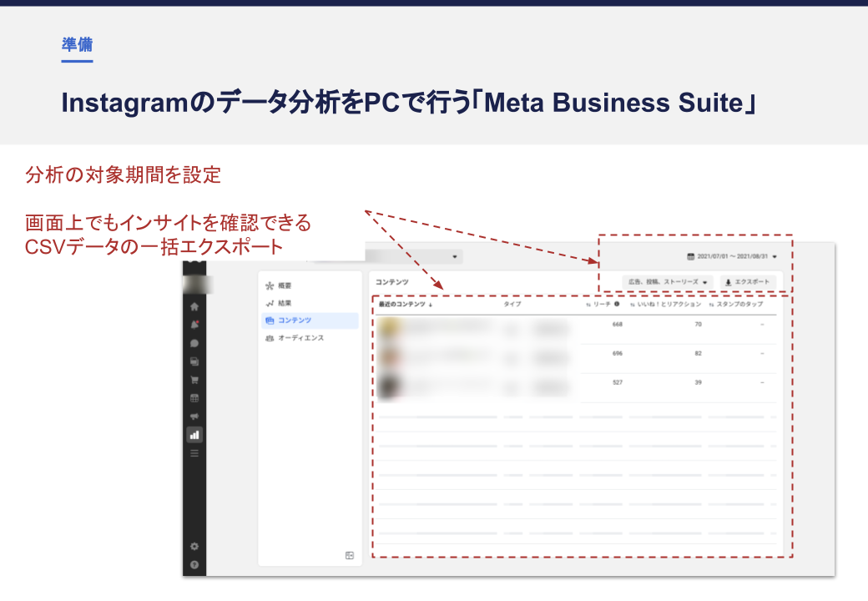Image resolution: width=868 pixels, height=601 pixels.
Task: Open the 概要 overview section
Action: click(310, 285)
